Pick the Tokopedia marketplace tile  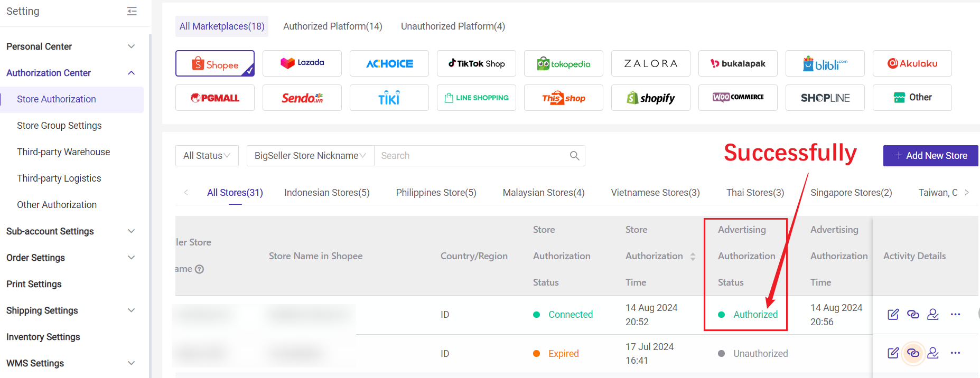[x=564, y=63]
